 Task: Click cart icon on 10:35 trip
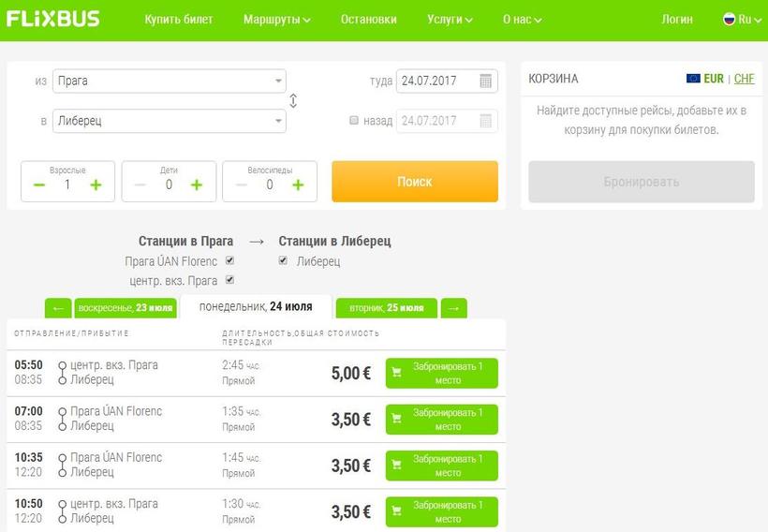(x=397, y=465)
